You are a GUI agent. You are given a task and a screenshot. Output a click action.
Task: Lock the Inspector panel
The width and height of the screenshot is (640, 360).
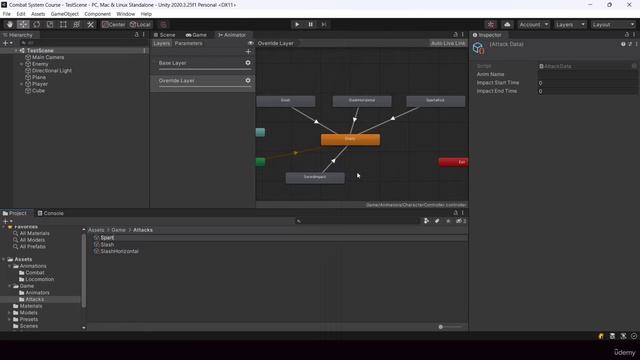(627, 35)
